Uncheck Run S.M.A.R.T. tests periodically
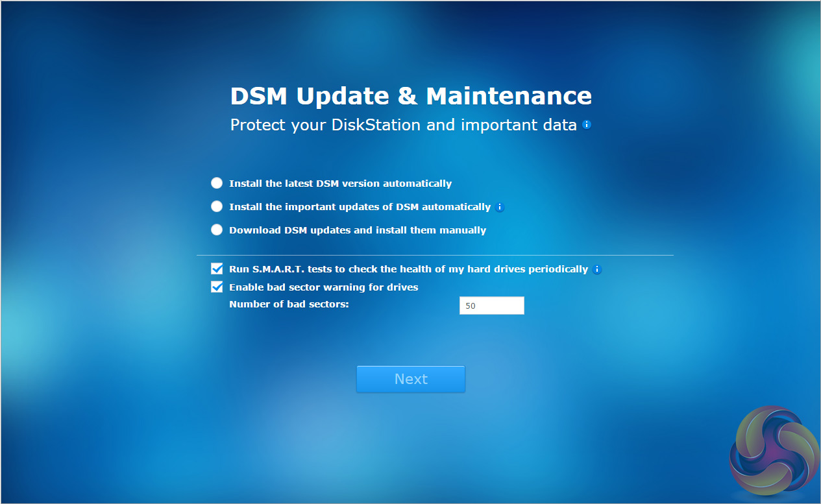The image size is (821, 504). (x=217, y=269)
